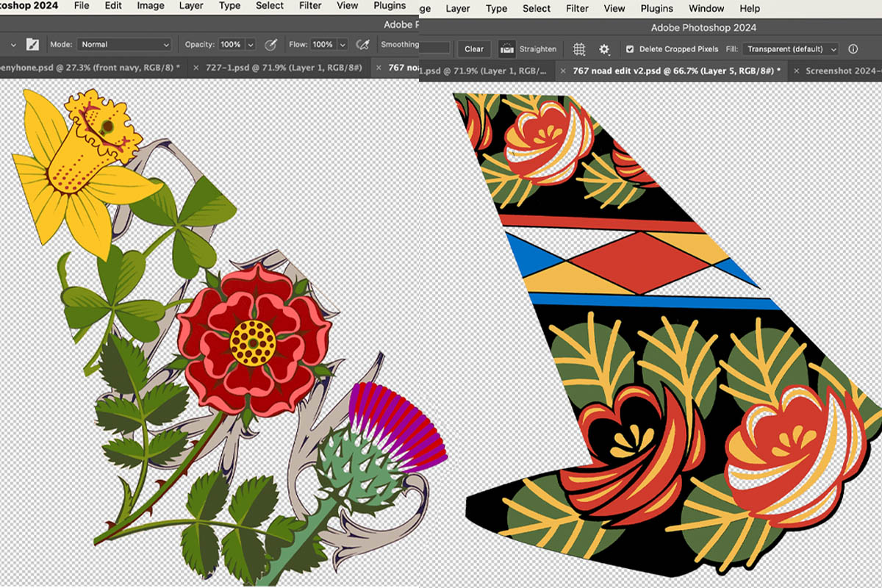Open the crop Fill dropdown
The width and height of the screenshot is (882, 588).
pyautogui.click(x=791, y=49)
